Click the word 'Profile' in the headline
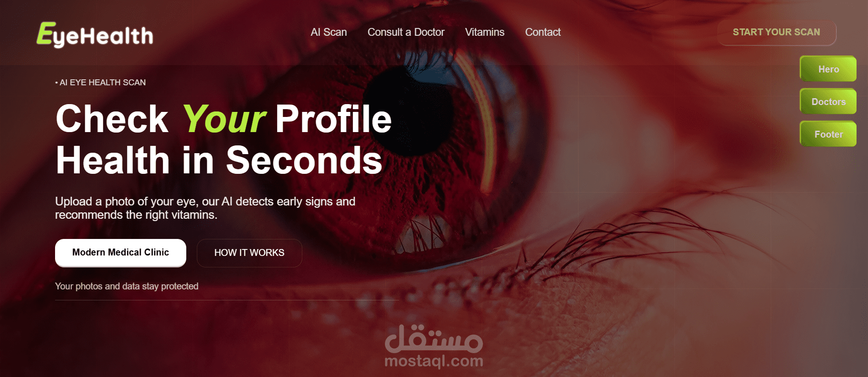This screenshot has height=377, width=868. click(x=334, y=119)
